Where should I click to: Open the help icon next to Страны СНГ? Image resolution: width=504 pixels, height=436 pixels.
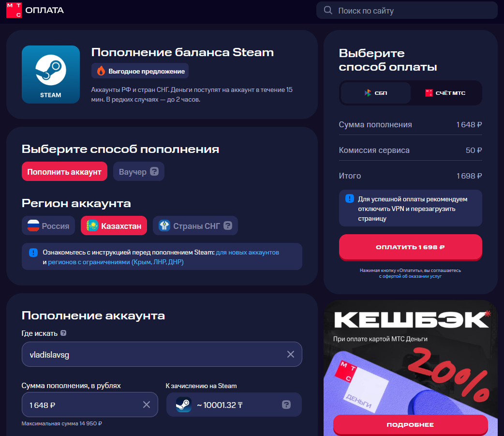click(227, 226)
